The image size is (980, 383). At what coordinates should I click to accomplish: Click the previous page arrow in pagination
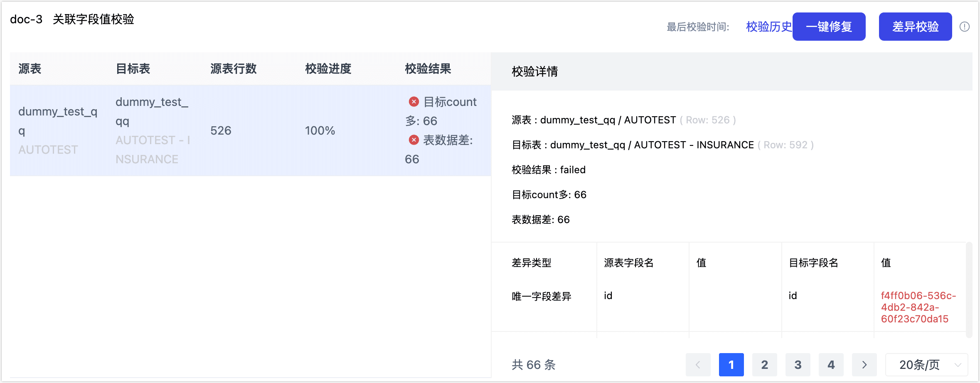698,365
